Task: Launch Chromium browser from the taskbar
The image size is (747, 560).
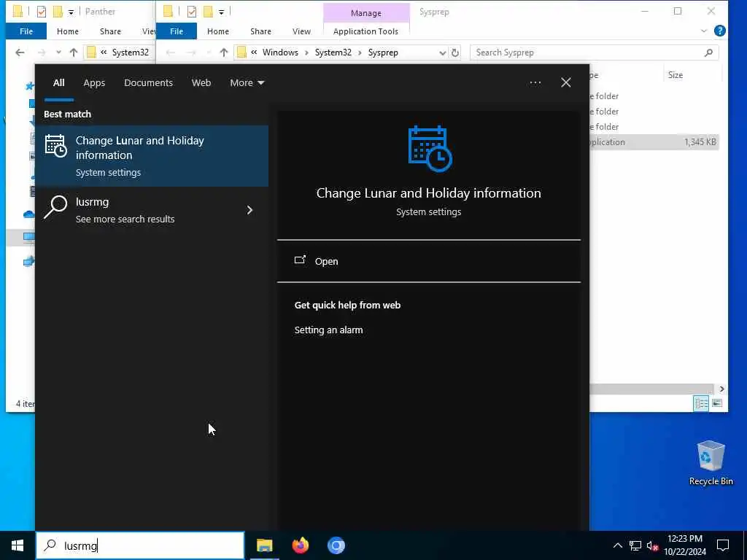Action: click(336, 545)
